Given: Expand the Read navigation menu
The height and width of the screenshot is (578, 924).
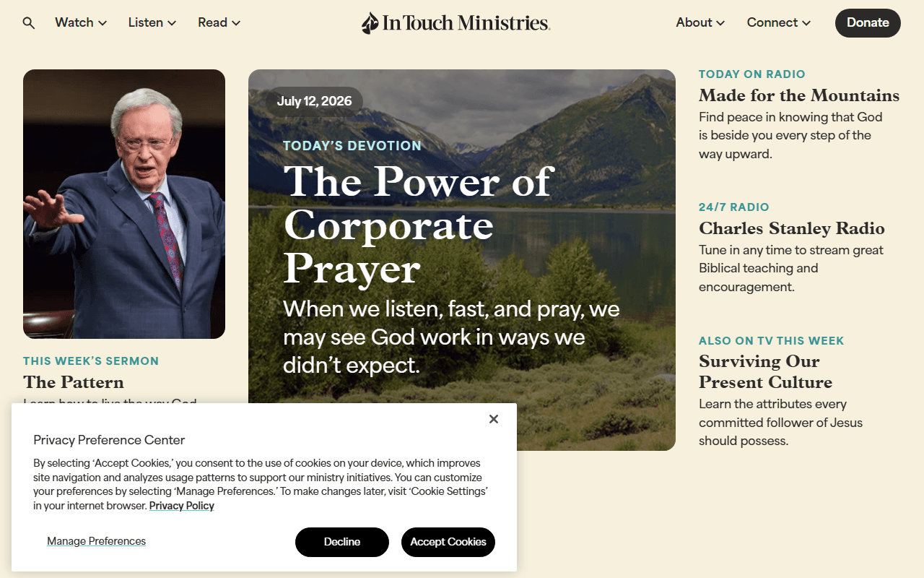Looking at the screenshot, I should coord(219,22).
